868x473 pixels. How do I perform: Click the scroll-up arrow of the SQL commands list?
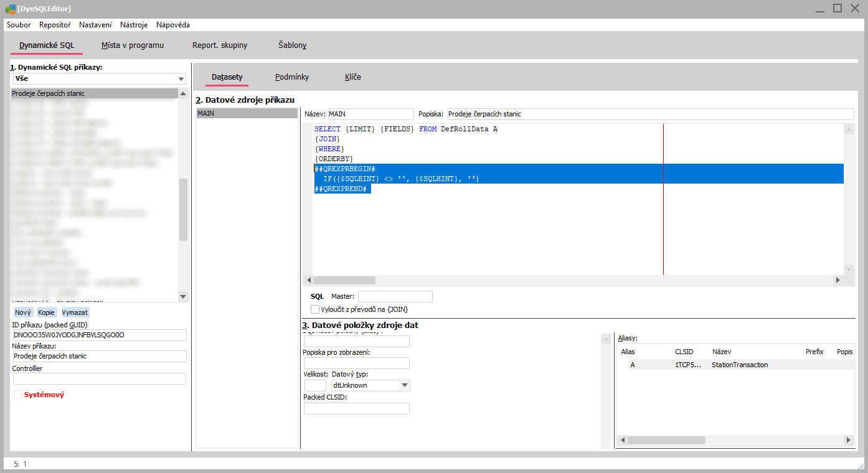pos(183,93)
